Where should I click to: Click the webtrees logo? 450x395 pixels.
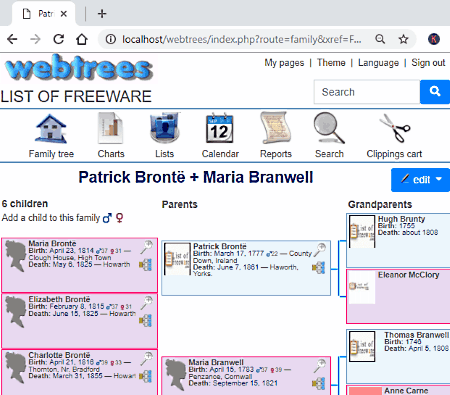(x=78, y=69)
